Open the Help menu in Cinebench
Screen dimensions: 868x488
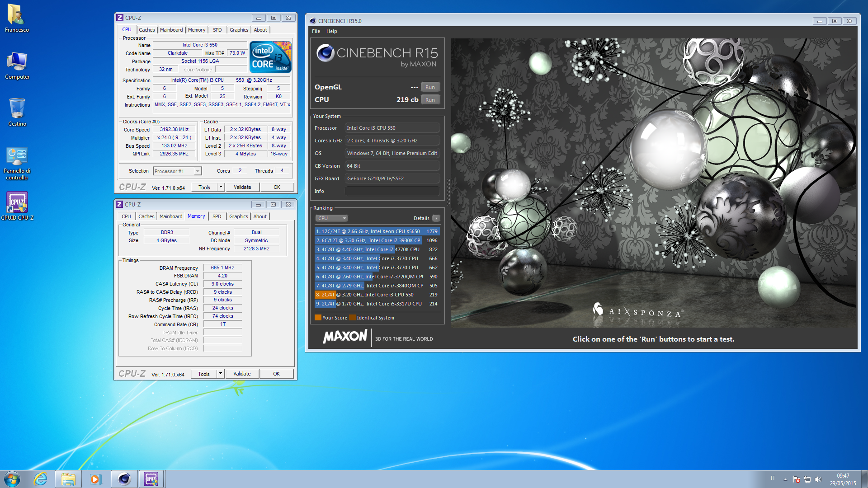(x=332, y=31)
